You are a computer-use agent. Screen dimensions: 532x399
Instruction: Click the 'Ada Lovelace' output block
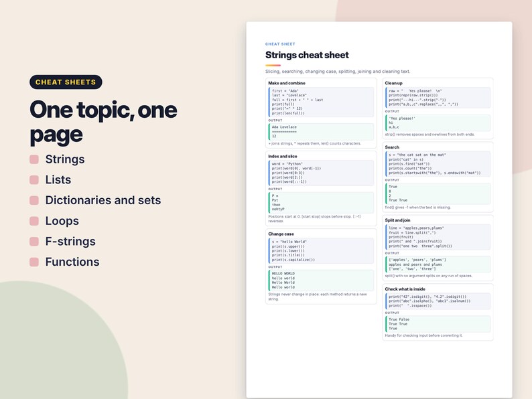tap(321, 131)
